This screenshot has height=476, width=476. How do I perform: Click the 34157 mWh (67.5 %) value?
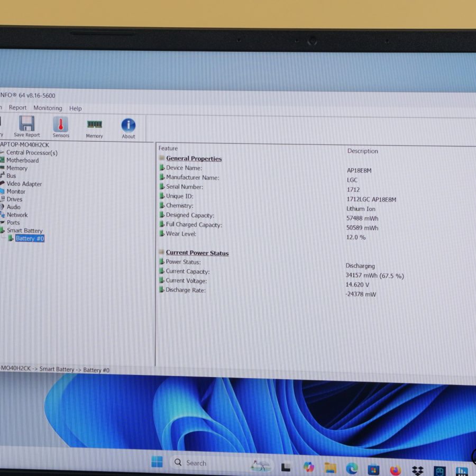[x=374, y=276]
